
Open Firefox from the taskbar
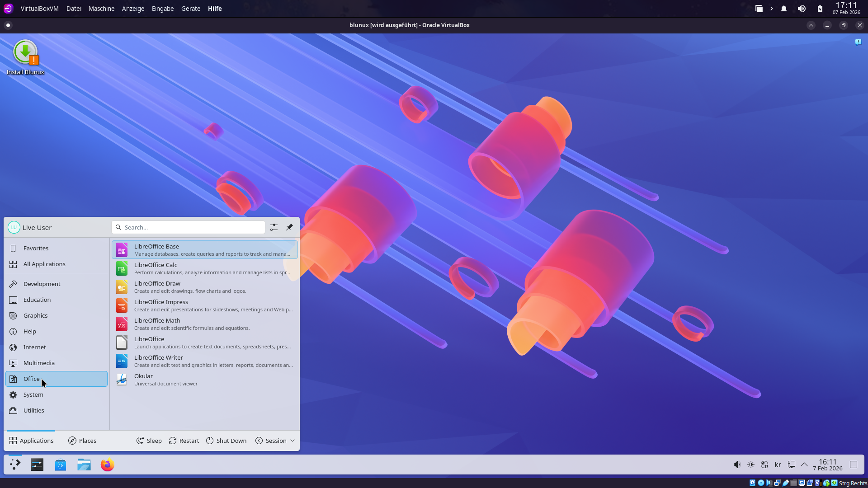click(x=108, y=465)
